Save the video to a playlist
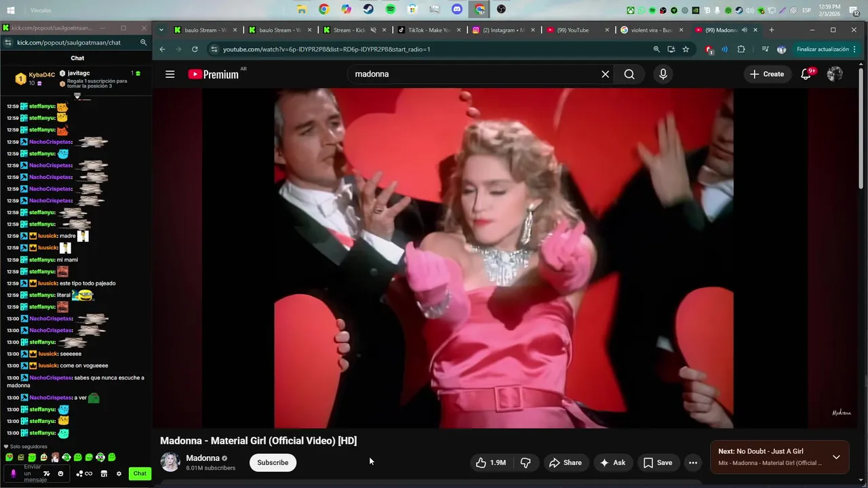Viewport: 868px width, 488px height. tap(657, 462)
